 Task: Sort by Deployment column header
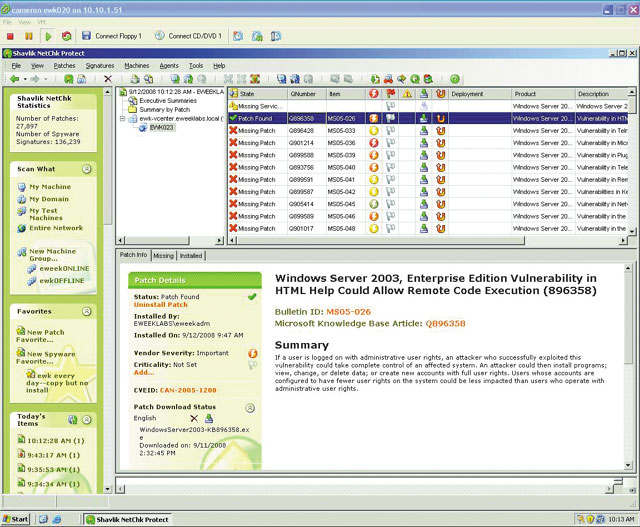point(480,94)
